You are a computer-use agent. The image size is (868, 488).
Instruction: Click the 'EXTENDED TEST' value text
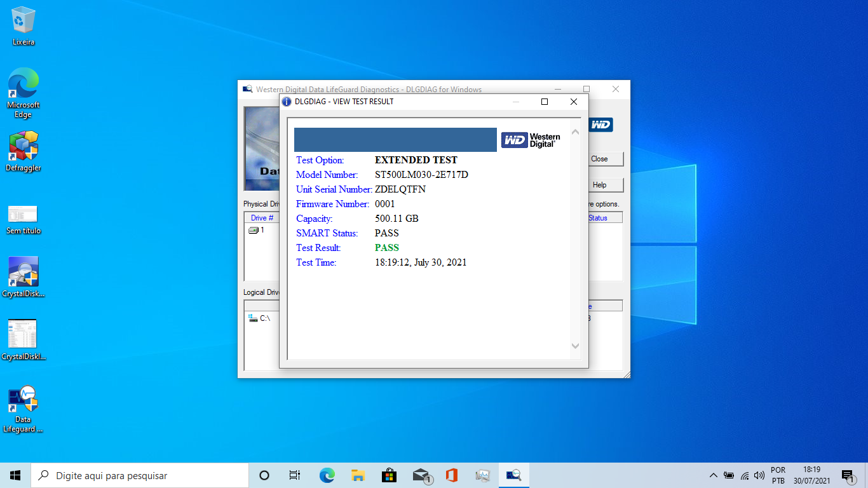click(x=416, y=160)
